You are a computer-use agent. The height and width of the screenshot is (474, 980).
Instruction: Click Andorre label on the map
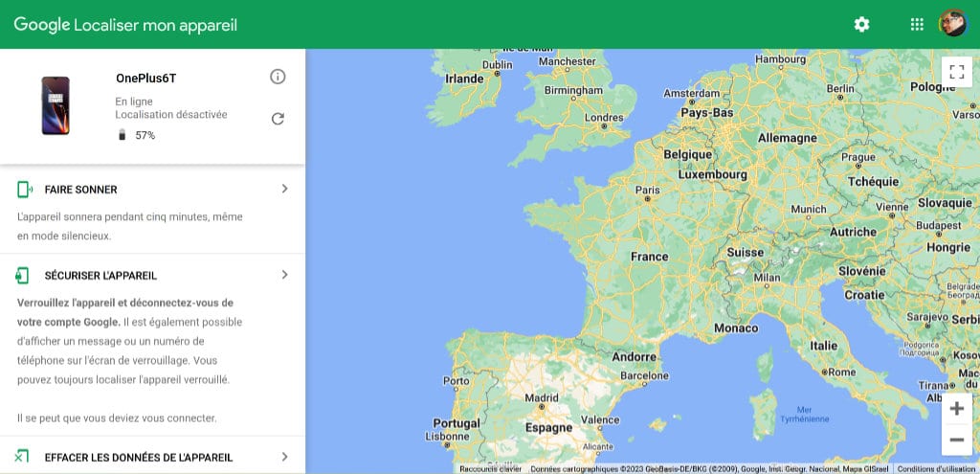click(x=635, y=358)
